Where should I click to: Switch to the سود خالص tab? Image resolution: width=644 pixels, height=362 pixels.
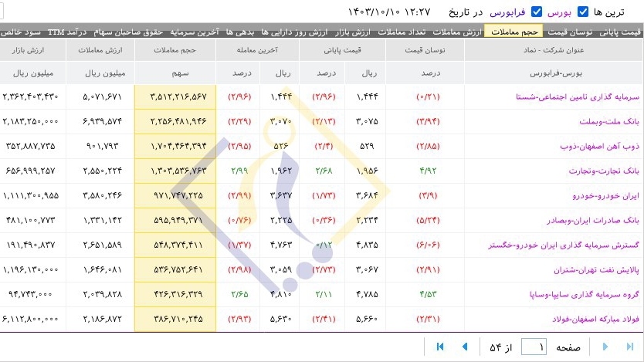click(21, 32)
